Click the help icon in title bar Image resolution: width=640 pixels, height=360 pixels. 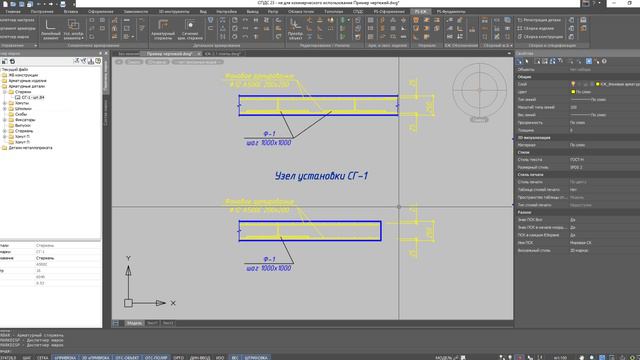coord(594,3)
